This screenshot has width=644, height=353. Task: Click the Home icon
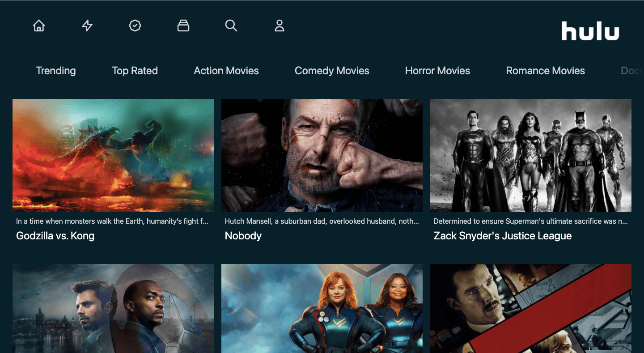[38, 26]
